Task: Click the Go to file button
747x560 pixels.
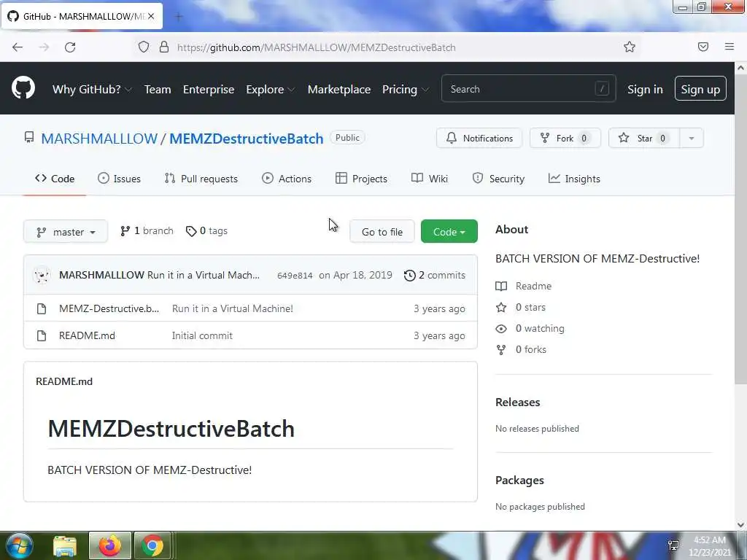Action: pyautogui.click(x=382, y=231)
